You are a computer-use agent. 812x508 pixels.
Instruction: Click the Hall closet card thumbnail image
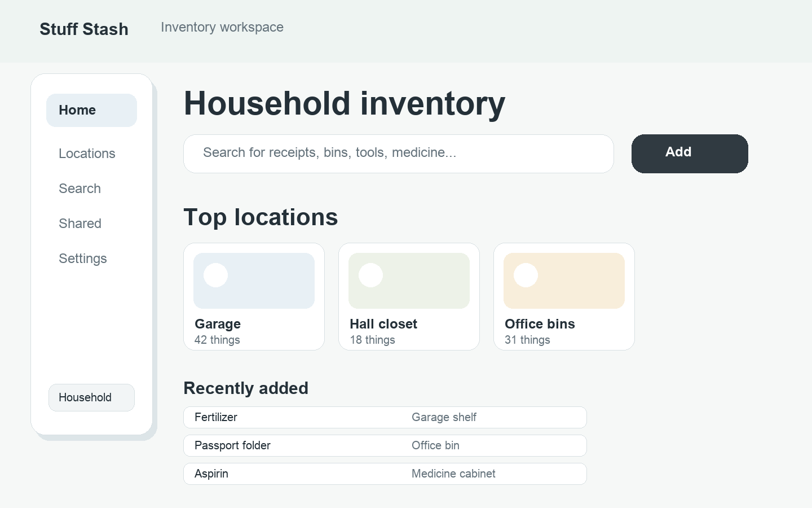pos(409,281)
